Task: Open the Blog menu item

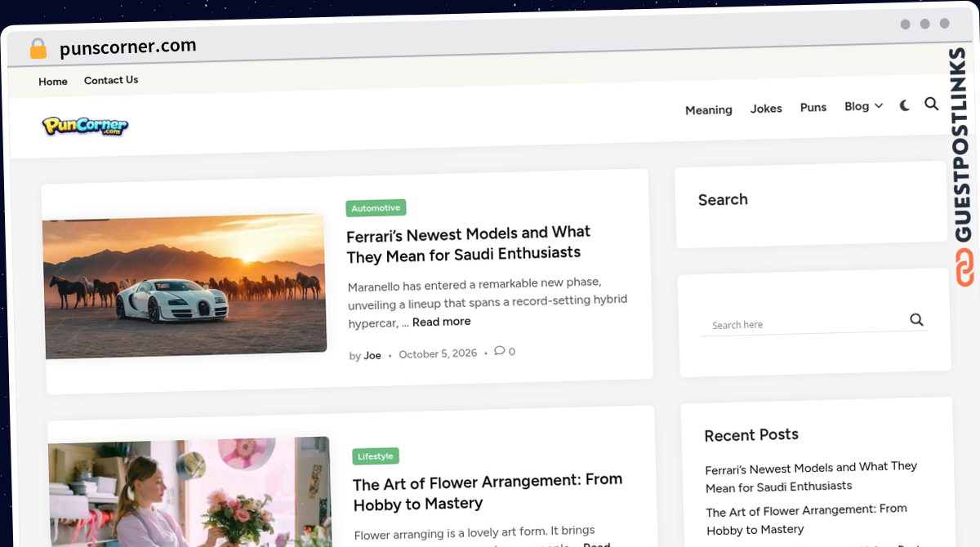Action: point(857,106)
